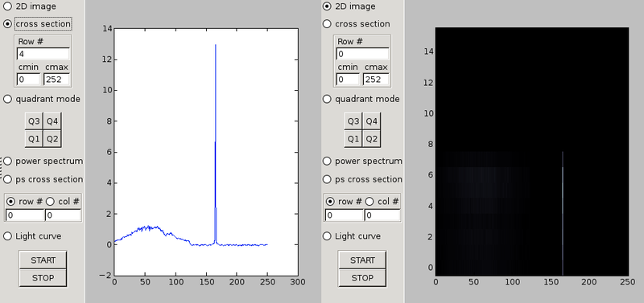Click STOP button in left panel
The image size is (644, 303).
click(x=43, y=277)
